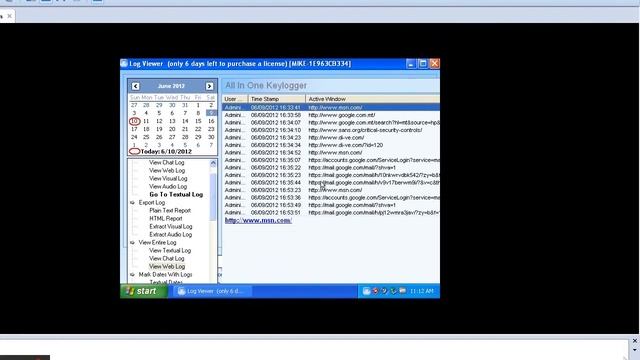The height and width of the screenshot is (360, 640).
Task: Click the Log Viewer title bar icon
Action: coord(124,63)
